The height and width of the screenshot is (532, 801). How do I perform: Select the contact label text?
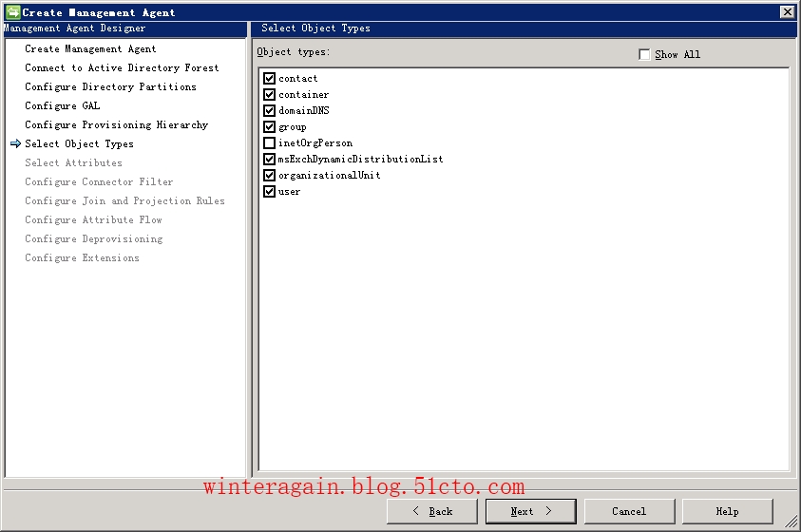tap(297, 79)
